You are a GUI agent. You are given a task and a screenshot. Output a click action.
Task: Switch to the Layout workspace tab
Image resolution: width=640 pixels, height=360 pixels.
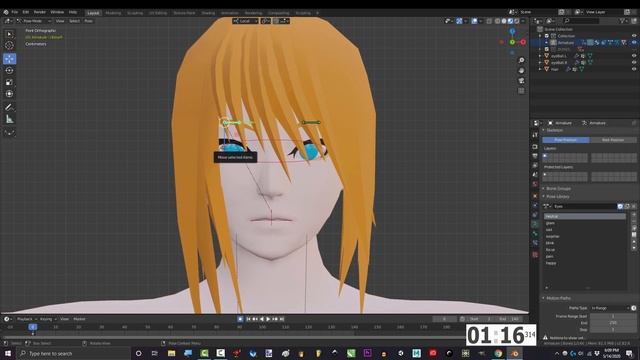pos(93,13)
